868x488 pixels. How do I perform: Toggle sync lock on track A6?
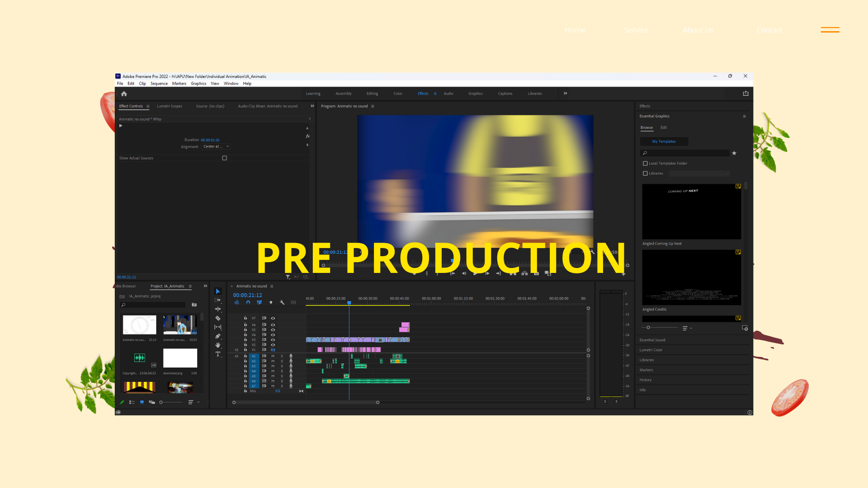[x=264, y=381]
